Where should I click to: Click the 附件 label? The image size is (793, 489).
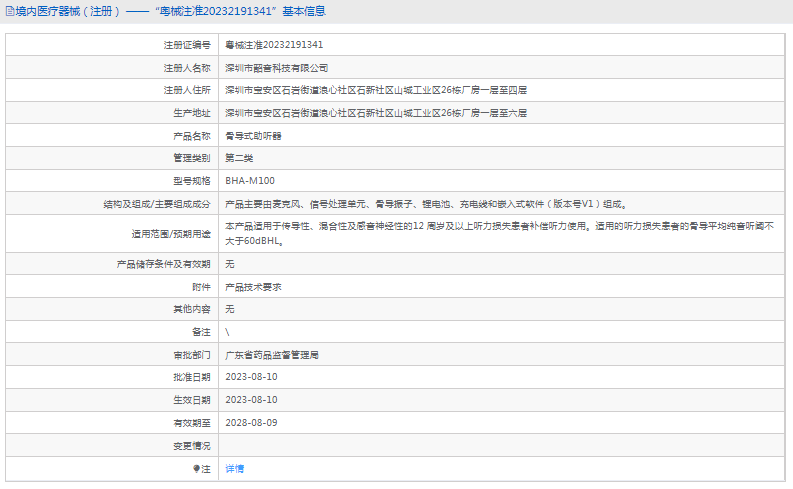(201, 287)
